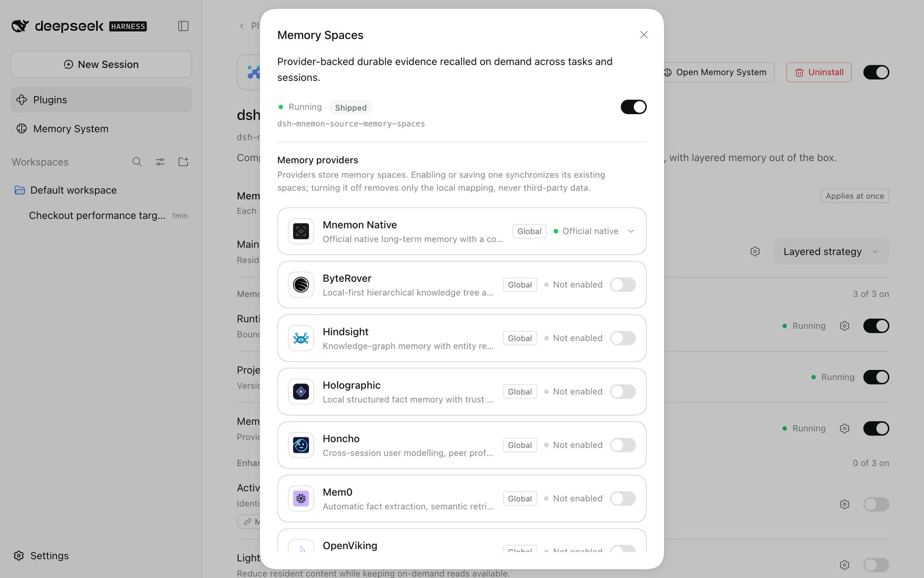This screenshot has height=578, width=924.
Task: Collapse the sidebar with the panel icon
Action: pyautogui.click(x=183, y=26)
